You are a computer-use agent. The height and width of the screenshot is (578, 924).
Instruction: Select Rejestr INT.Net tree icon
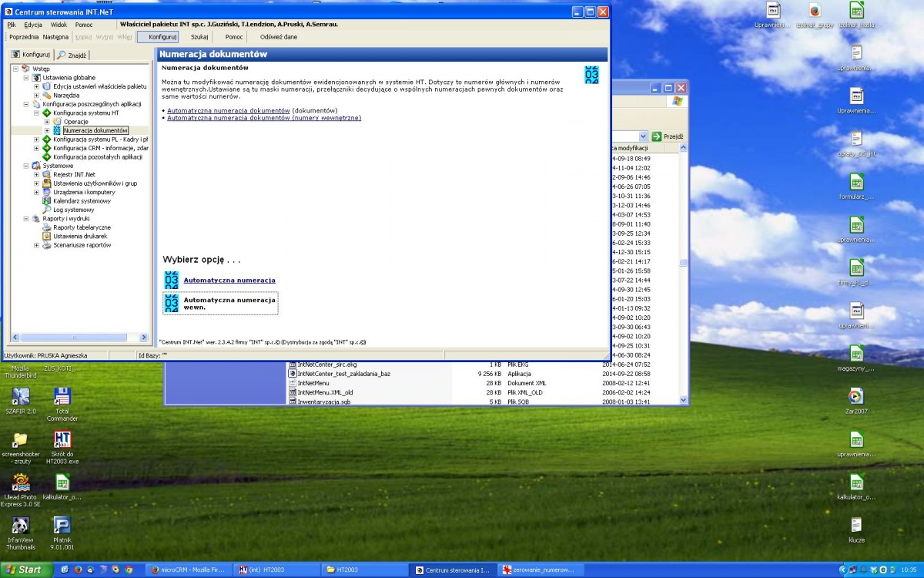(46, 174)
